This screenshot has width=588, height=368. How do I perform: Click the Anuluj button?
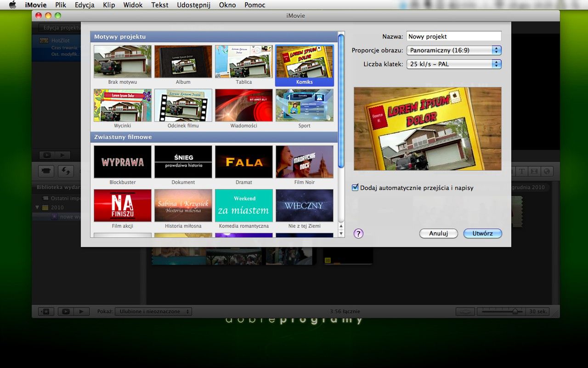439,233
